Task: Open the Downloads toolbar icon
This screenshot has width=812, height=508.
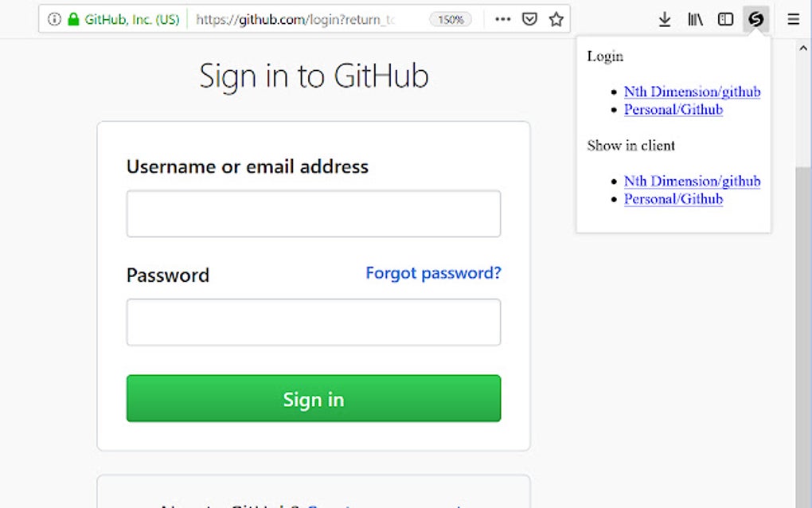Action: [665, 19]
